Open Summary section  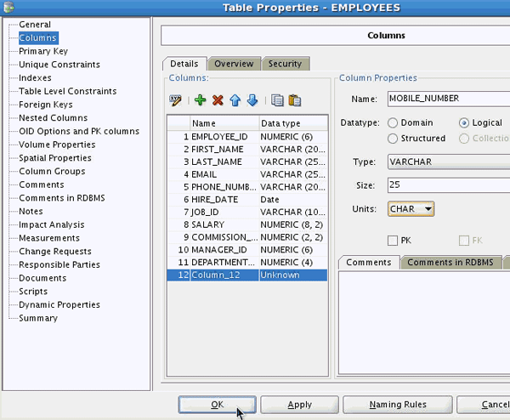pos(38,318)
